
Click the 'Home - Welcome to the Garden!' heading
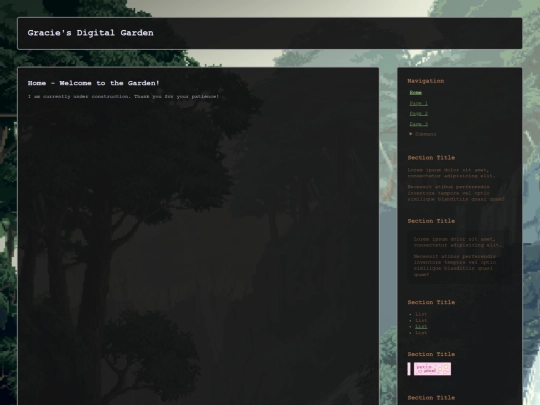pyautogui.click(x=94, y=83)
